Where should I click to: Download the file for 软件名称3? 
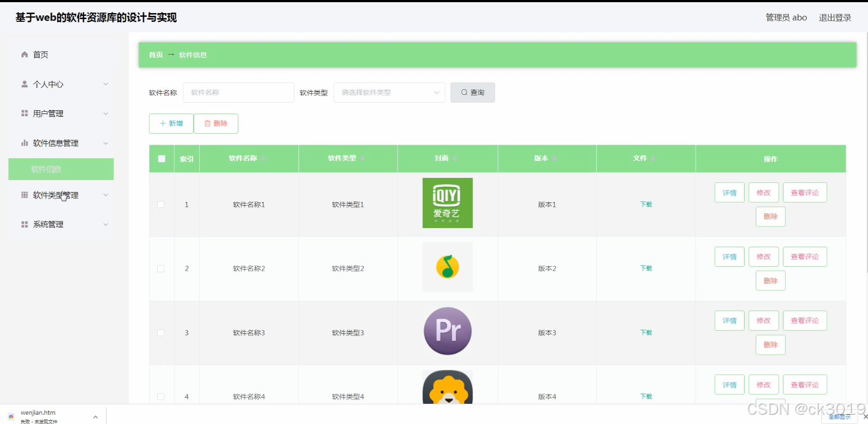[x=646, y=332]
